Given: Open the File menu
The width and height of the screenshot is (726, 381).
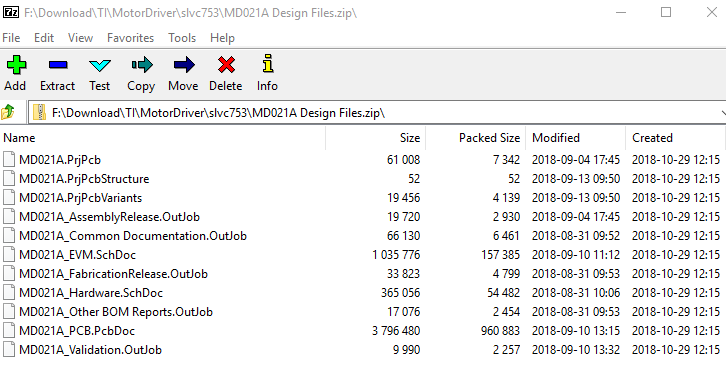Looking at the screenshot, I should [x=11, y=38].
